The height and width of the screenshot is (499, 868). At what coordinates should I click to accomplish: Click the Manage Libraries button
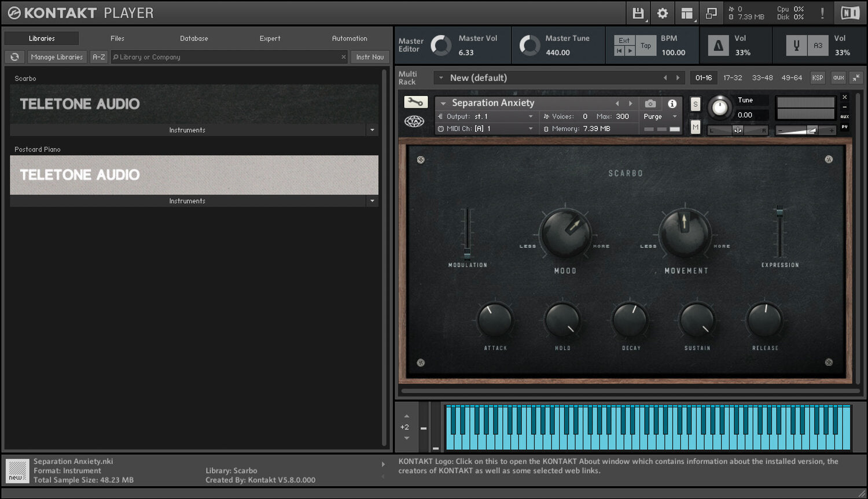coord(57,57)
